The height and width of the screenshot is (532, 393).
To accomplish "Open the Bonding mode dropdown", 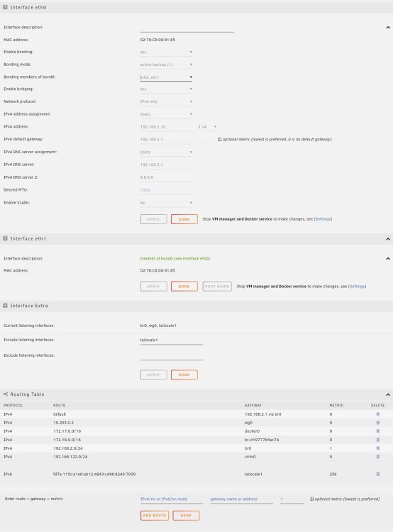I will point(166,65).
